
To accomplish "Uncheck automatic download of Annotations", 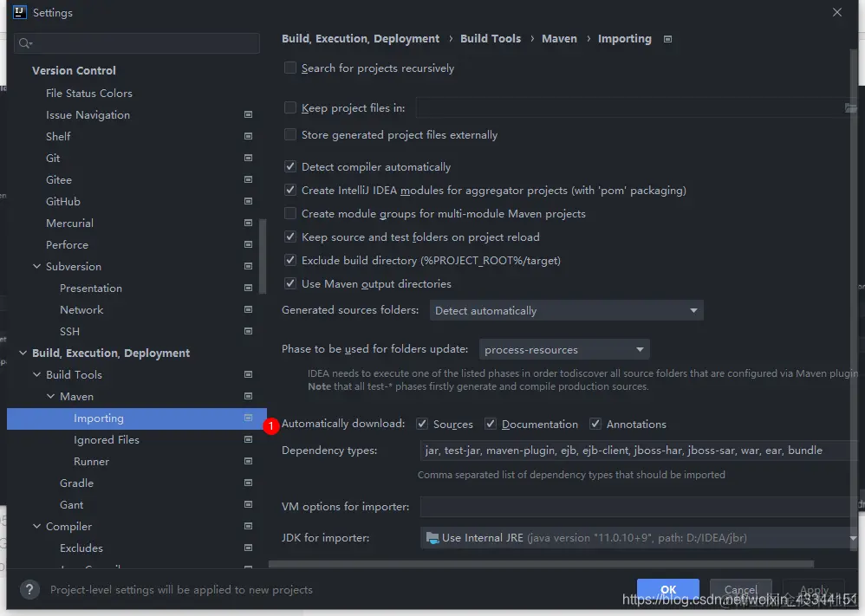I will click(x=595, y=424).
